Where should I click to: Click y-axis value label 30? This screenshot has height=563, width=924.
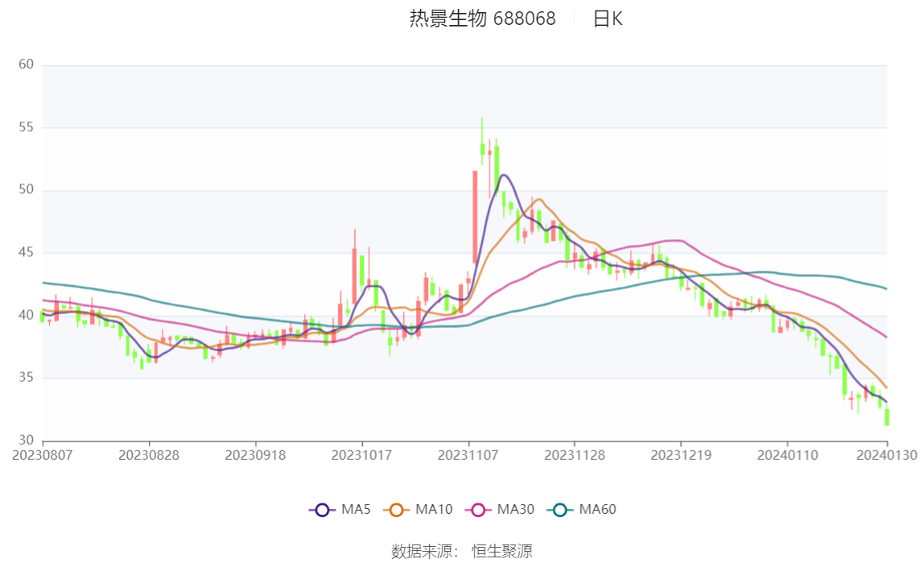click(26, 440)
